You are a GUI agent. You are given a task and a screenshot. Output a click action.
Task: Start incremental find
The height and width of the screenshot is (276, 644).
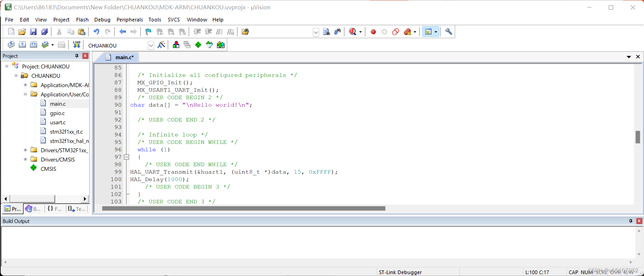337,32
